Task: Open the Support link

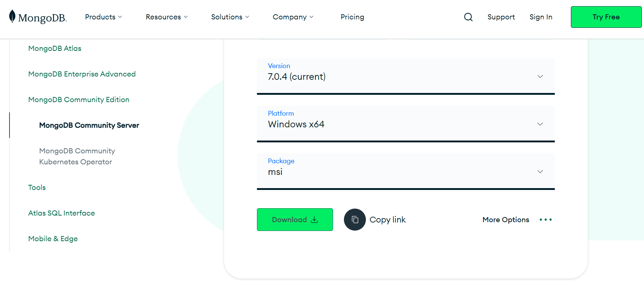Action: 501,17
